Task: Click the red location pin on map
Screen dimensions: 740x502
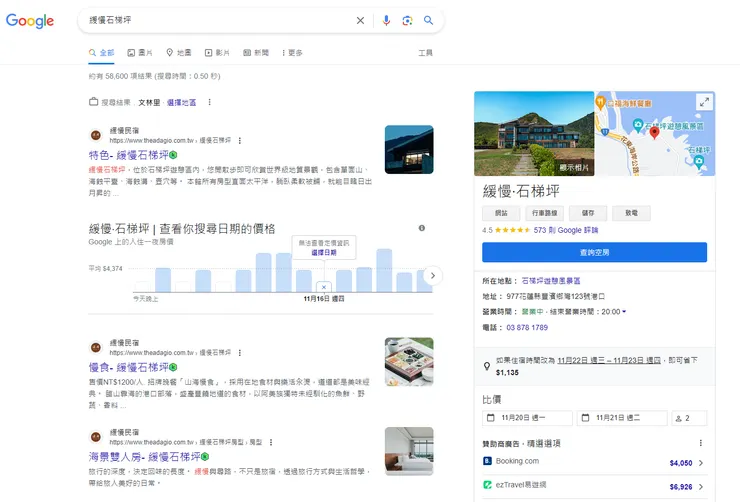Action: [x=654, y=133]
